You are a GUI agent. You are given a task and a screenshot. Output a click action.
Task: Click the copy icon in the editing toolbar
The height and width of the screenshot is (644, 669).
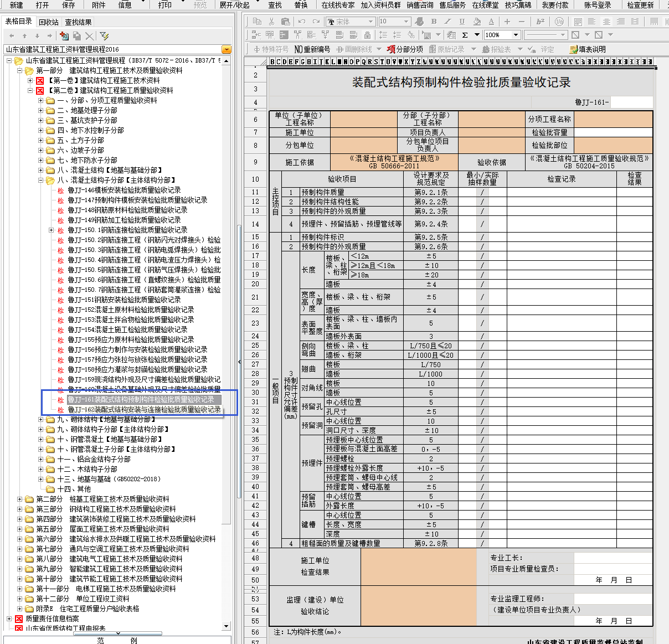257,21
